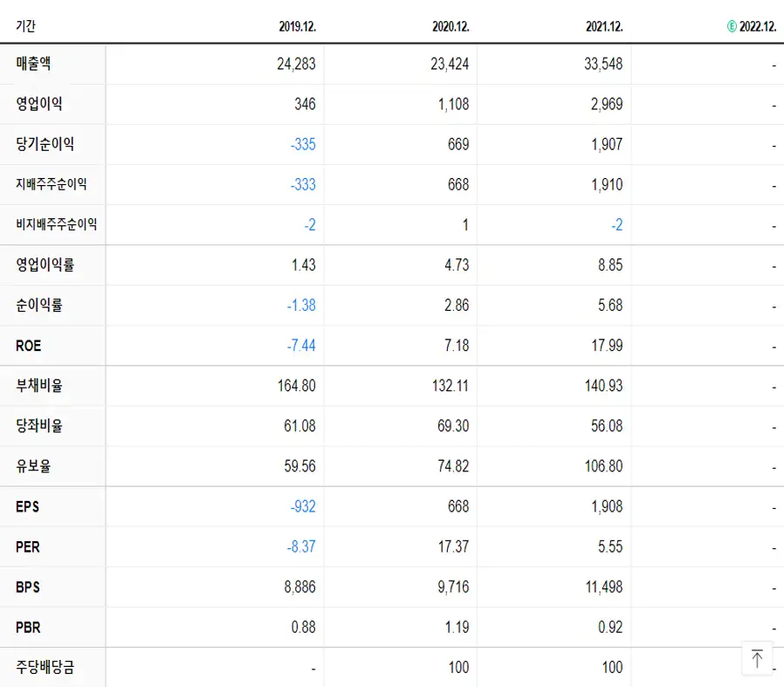The width and height of the screenshot is (784, 687).
Task: Select the 2019.12. column header
Action: [x=298, y=26]
